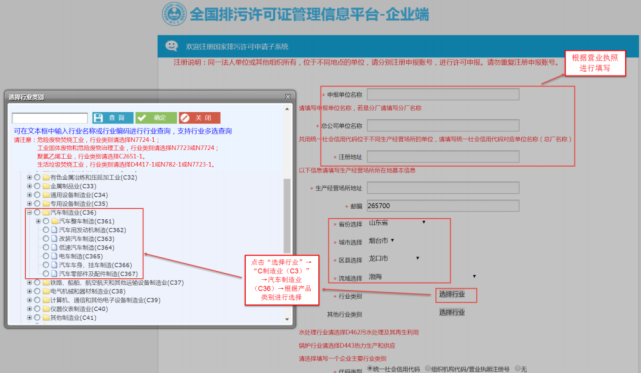Select radio button for 汽车制造业(C36)
This screenshot has width=641, height=373.
(37, 212)
